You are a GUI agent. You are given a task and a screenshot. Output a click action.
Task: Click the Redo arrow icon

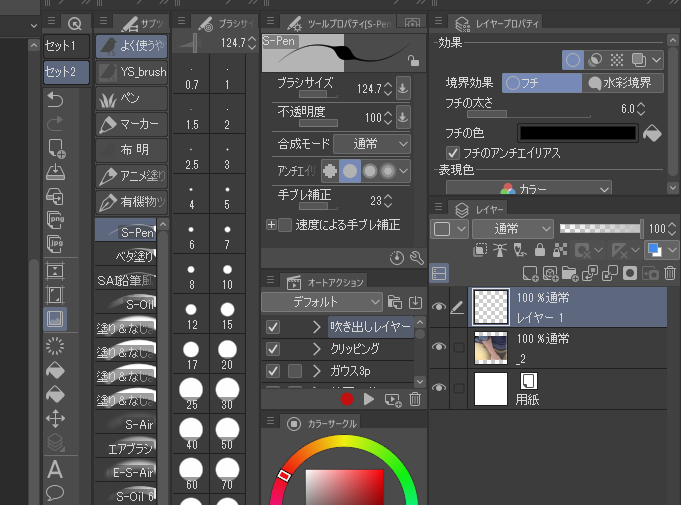click(x=55, y=124)
